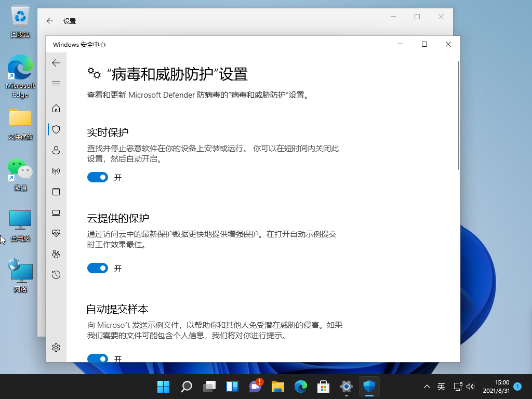Viewport: 532px width, 399px height.
Task: Open Device performance & health heart icon
Action: [56, 233]
